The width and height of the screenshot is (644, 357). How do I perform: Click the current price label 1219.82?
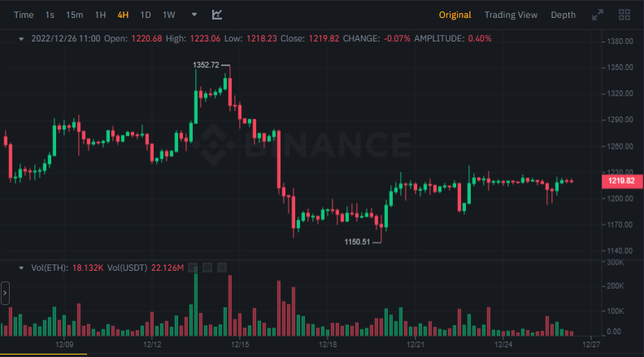pos(620,181)
